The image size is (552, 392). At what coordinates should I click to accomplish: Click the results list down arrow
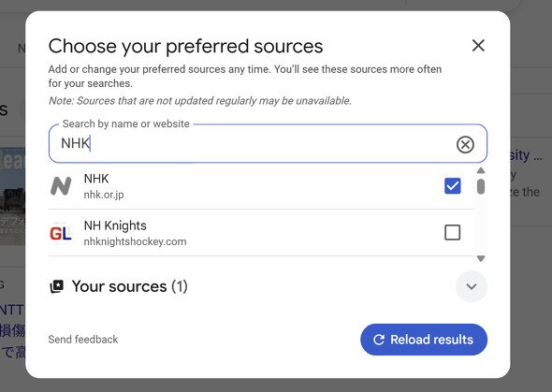tap(481, 258)
